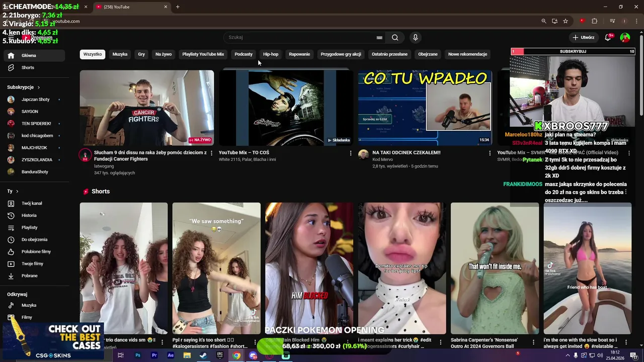644x362 pixels.
Task: Open the Chrome extensions puzzle icon
Action: point(594,21)
